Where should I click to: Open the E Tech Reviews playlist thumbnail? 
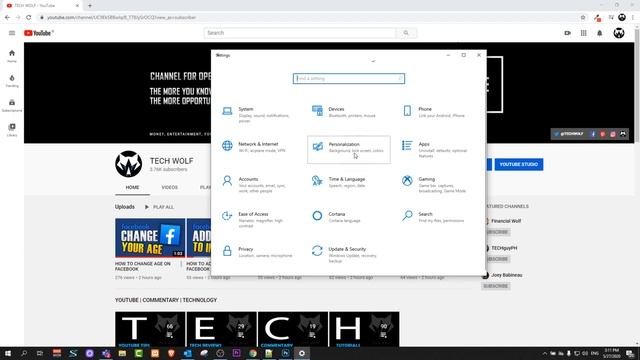[221, 329]
